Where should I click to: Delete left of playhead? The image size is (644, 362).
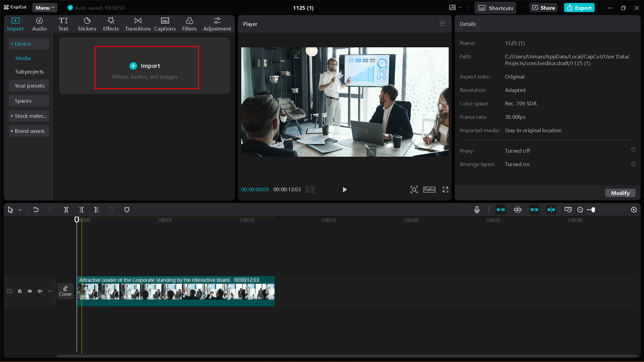click(81, 209)
